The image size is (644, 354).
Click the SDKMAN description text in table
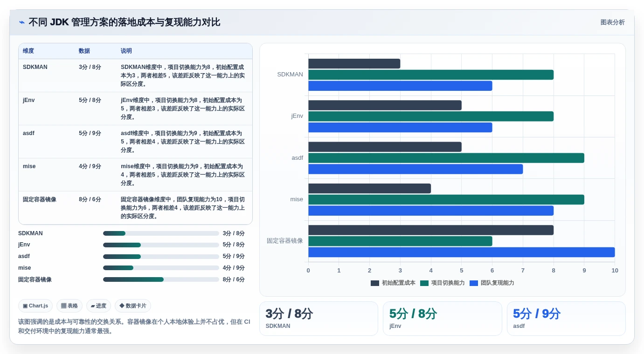[183, 75]
